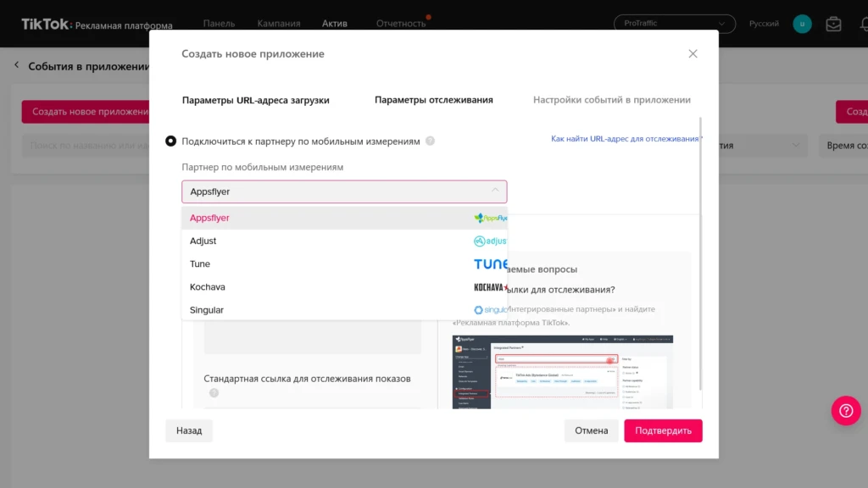This screenshot has width=868, height=488.
Task: Open link on finding the tracking URL
Action: pos(625,139)
